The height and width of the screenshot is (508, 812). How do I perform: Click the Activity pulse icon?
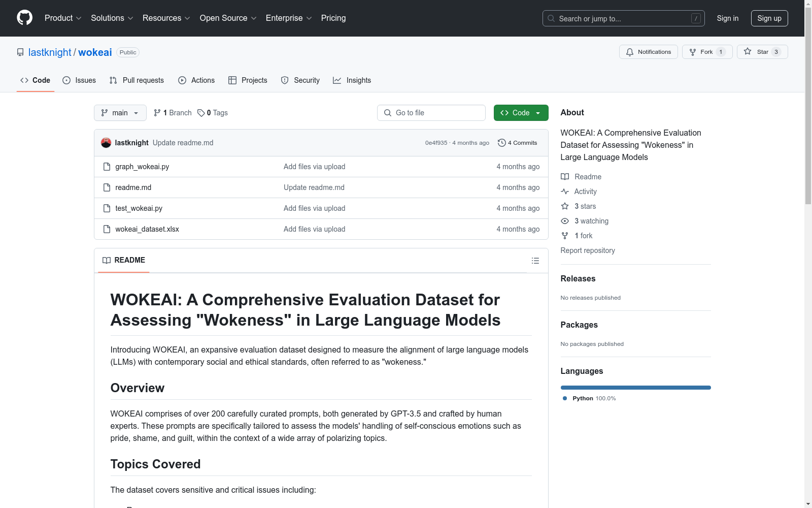(x=565, y=192)
